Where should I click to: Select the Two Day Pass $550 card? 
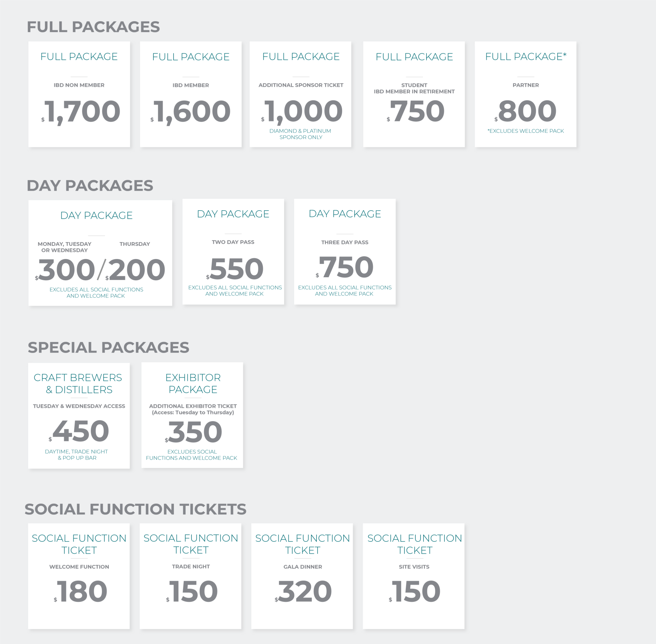click(x=233, y=252)
